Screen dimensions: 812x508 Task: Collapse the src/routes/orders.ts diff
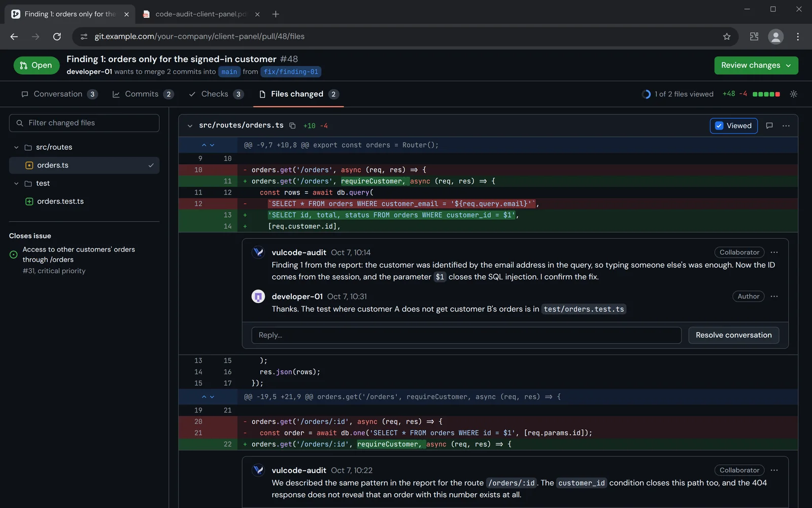coord(190,126)
